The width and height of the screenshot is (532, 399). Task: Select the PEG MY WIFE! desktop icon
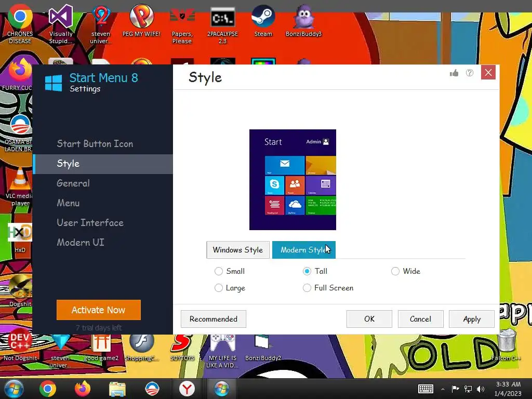point(141,20)
